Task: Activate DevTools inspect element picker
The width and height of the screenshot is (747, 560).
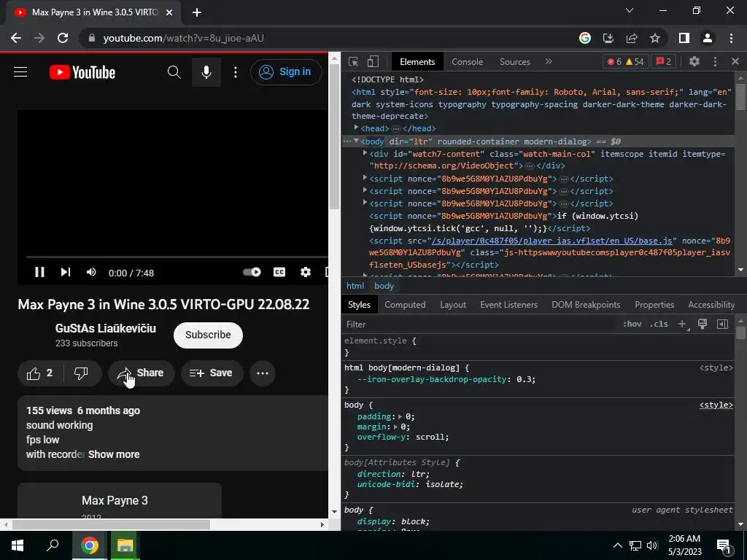Action: pyautogui.click(x=354, y=61)
